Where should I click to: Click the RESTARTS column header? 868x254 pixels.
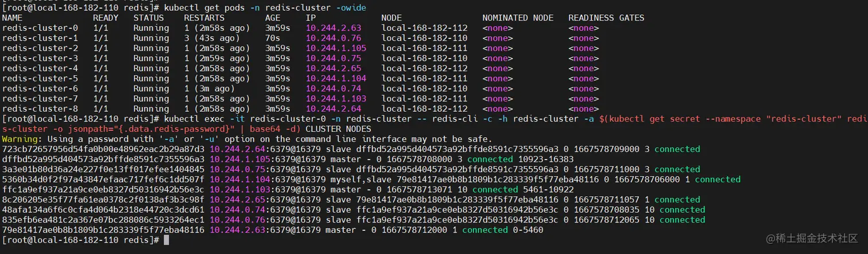(204, 18)
